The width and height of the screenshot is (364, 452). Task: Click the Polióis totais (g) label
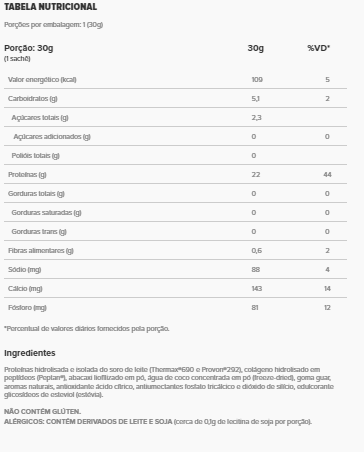[35, 156]
